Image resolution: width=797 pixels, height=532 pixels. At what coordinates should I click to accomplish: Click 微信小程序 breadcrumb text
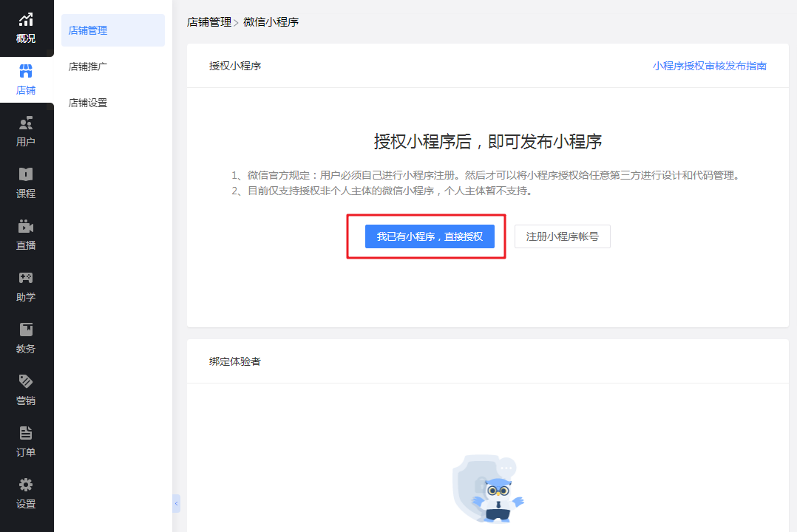pyautogui.click(x=271, y=22)
